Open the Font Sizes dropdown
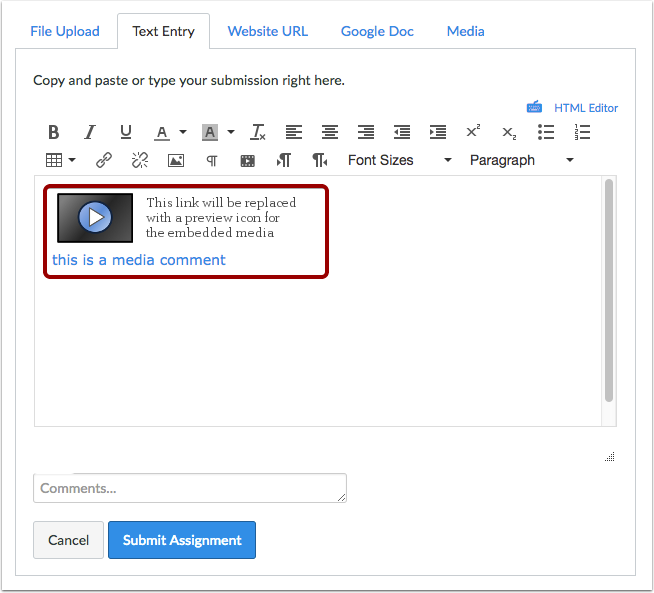The height and width of the screenshot is (593, 654). (x=400, y=160)
